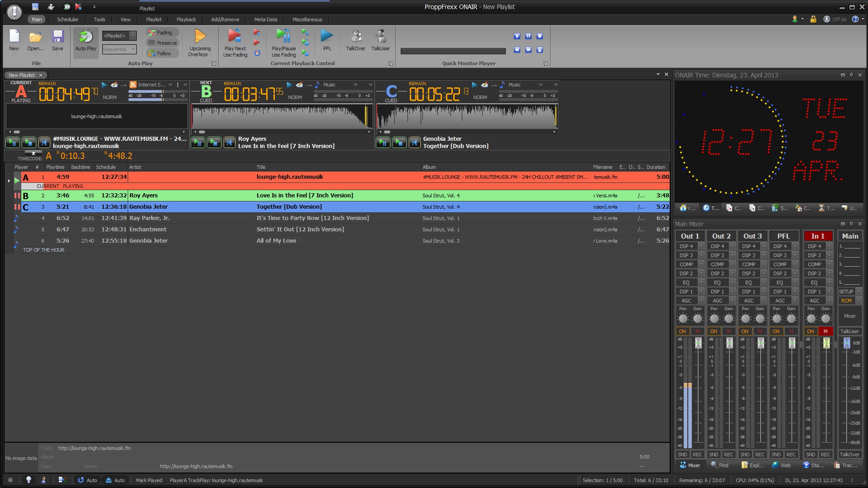Toggle the Fading option in Auto Play
Image resolution: width=868 pixels, height=488 pixels.
click(163, 33)
